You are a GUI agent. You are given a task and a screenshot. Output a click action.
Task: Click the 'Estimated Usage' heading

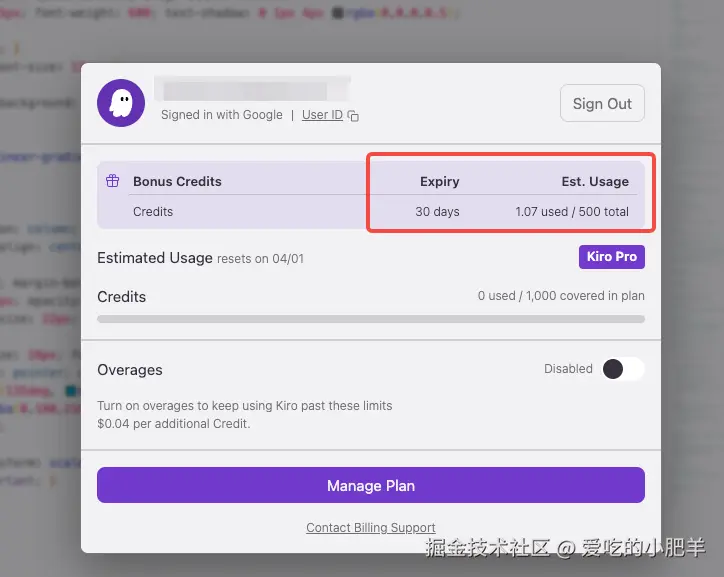(x=155, y=258)
